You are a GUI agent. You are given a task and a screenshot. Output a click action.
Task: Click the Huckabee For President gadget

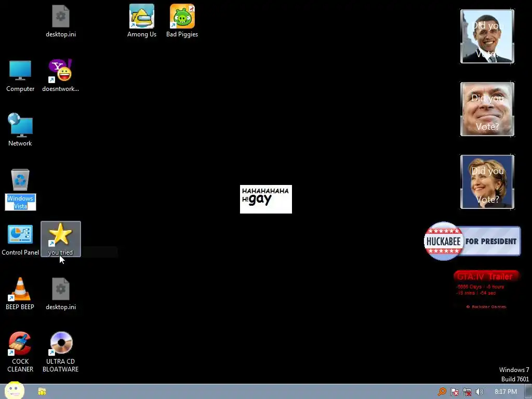pyautogui.click(x=472, y=241)
